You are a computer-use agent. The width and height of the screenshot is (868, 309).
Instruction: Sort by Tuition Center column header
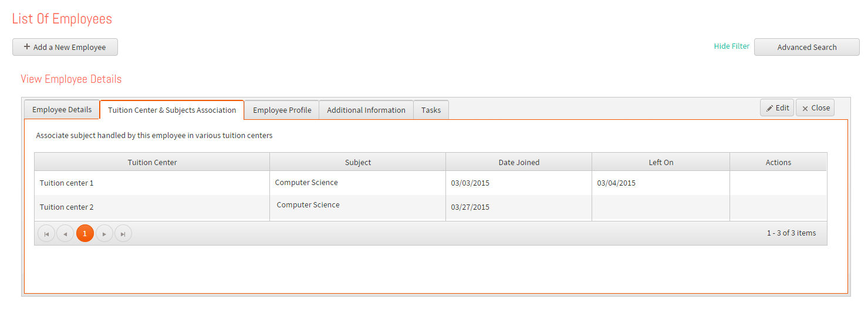pyautogui.click(x=152, y=162)
